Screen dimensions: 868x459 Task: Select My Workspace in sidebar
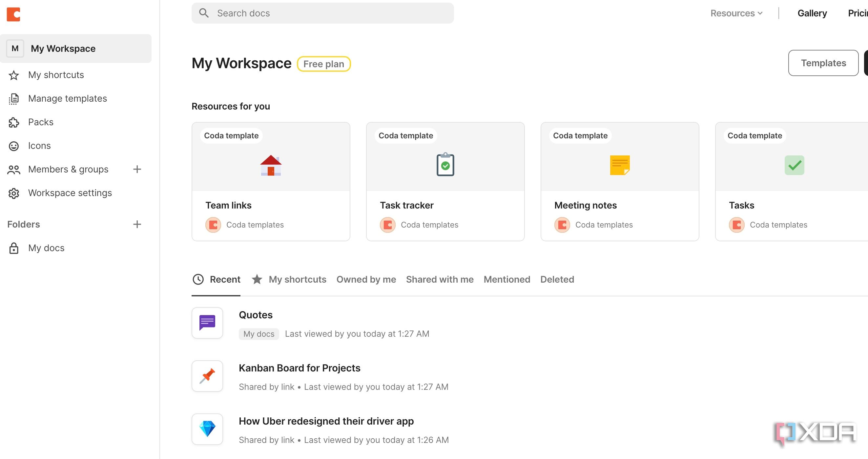point(76,49)
